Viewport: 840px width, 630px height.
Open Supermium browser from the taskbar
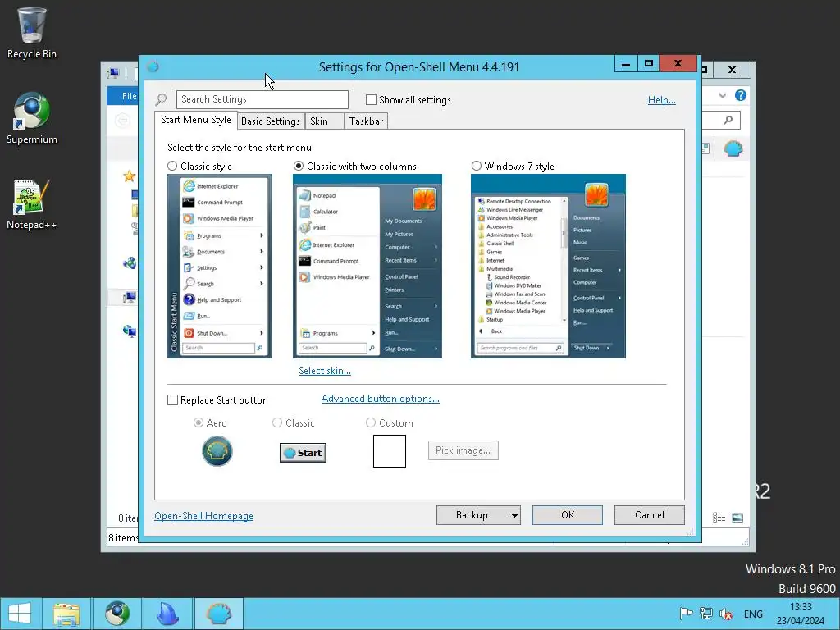(x=116, y=614)
